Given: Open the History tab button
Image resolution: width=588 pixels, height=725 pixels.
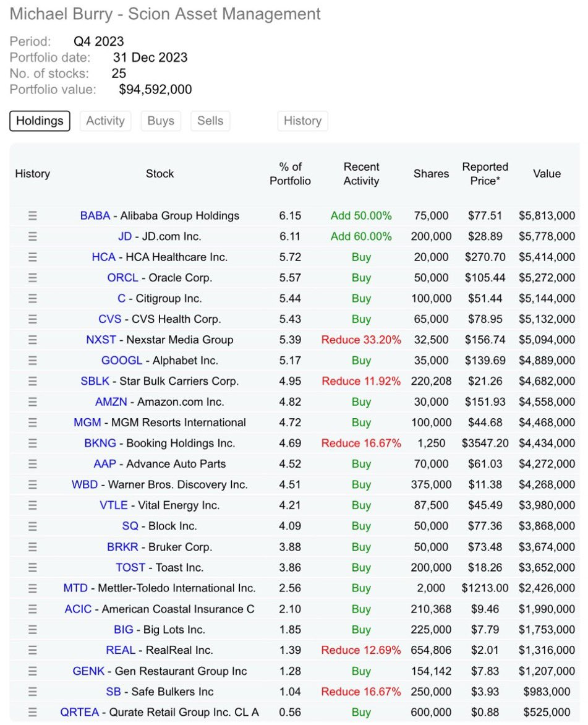Looking at the screenshot, I should click(302, 121).
